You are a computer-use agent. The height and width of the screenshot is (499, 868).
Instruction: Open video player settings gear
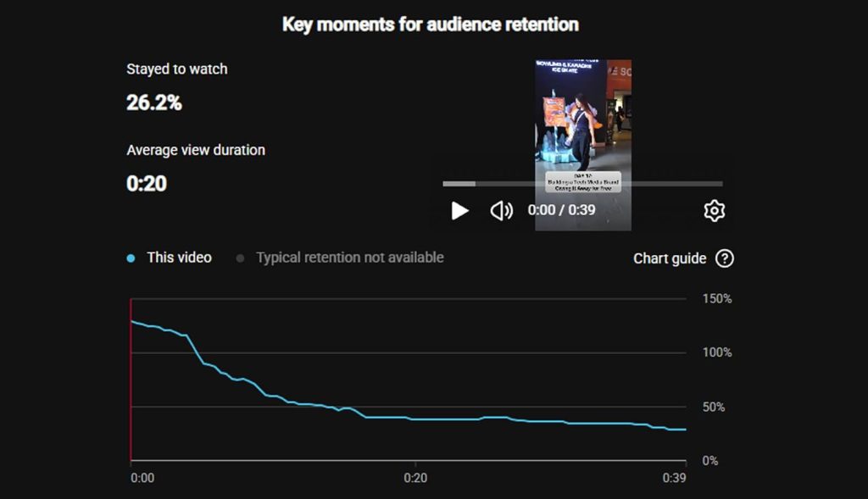pyautogui.click(x=714, y=211)
